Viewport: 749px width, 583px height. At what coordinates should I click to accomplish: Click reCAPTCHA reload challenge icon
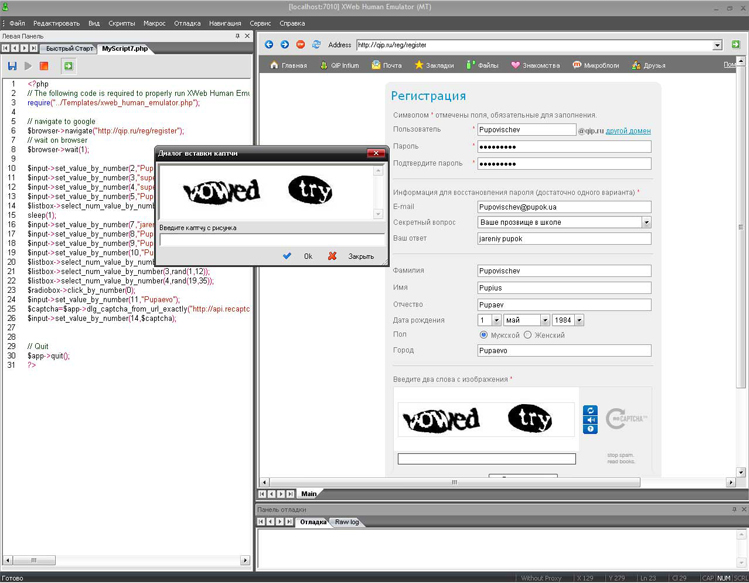click(590, 410)
